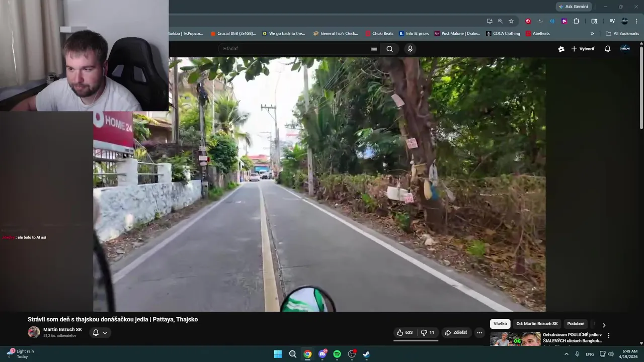Screen dimensions: 644x362
Task: Open the zoom magnifier icon in address bar
Action: (500, 21)
